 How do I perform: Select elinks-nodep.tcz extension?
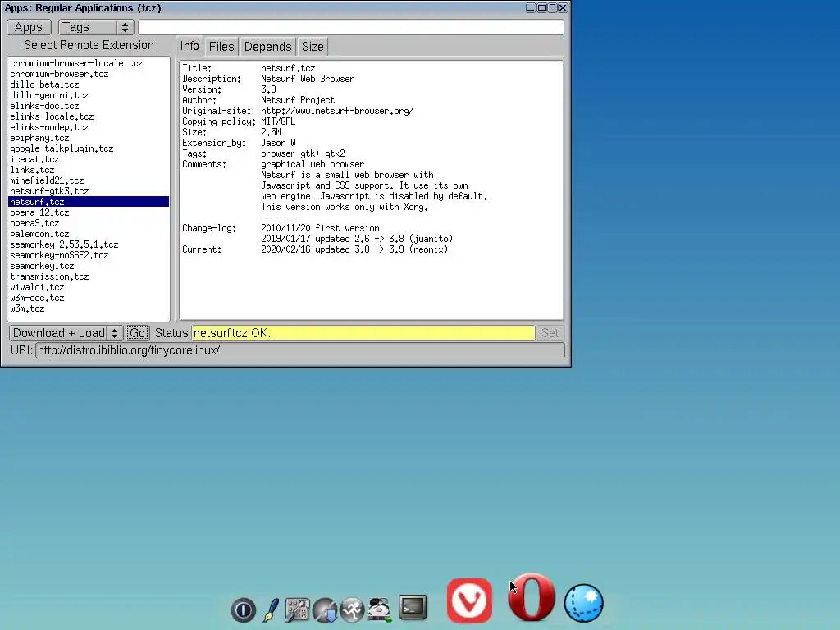click(89, 127)
